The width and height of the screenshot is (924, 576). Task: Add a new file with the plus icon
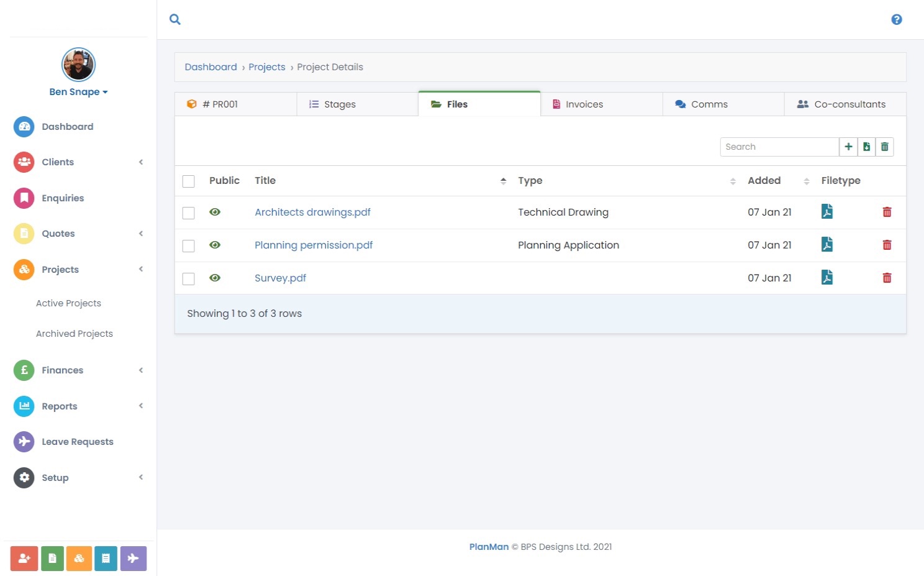pyautogui.click(x=848, y=147)
